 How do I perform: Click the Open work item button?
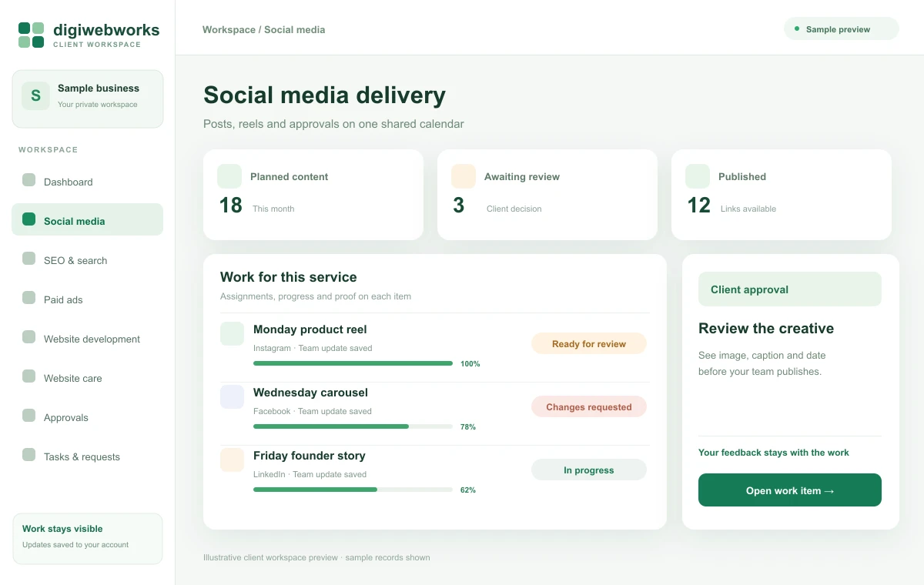coord(790,490)
